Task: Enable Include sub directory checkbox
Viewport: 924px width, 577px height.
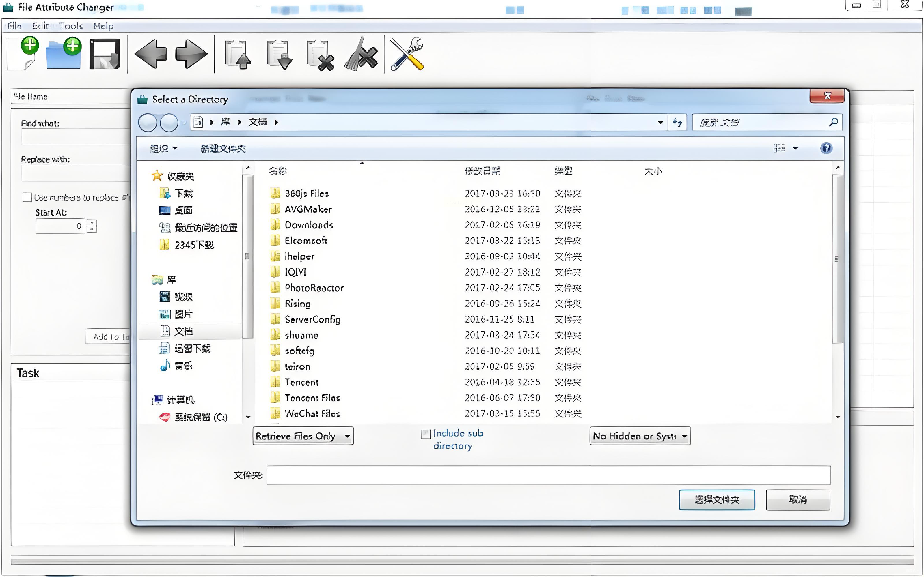Action: (426, 434)
